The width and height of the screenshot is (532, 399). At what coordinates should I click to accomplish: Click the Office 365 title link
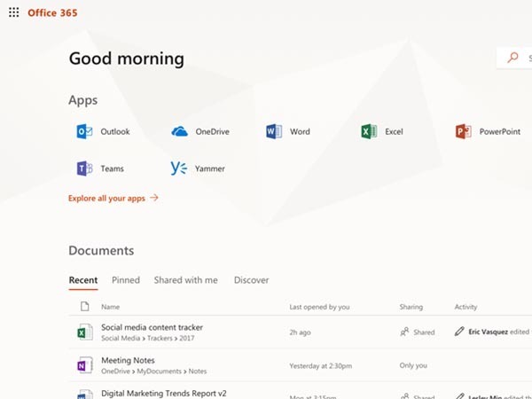click(52, 13)
